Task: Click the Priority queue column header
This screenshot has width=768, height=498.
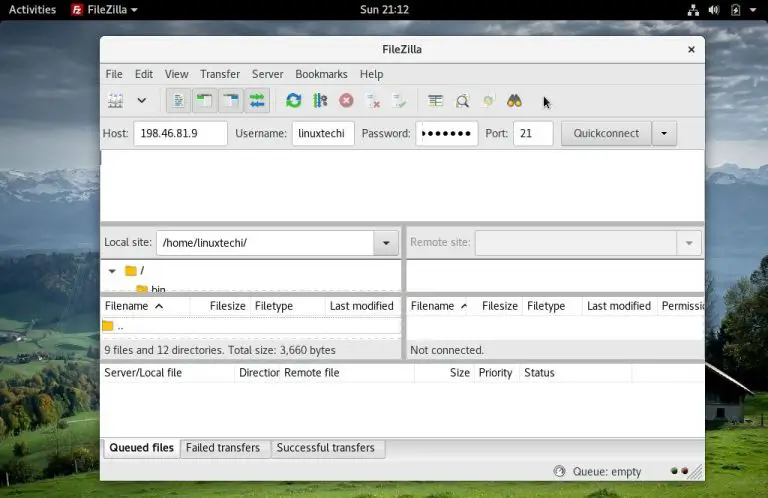Action: [496, 373]
